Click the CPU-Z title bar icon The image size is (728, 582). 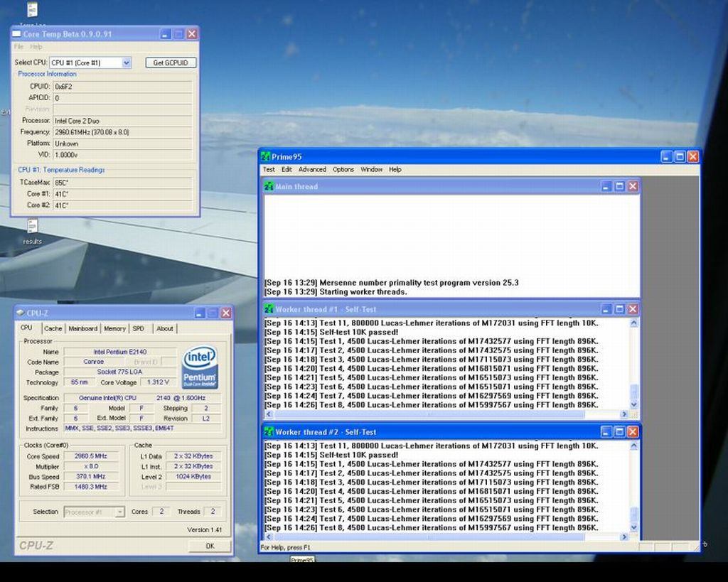pos(21,313)
